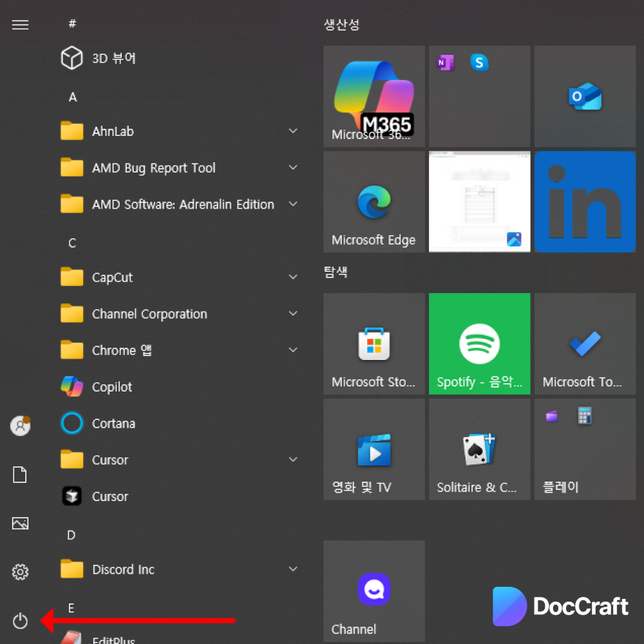644x644 pixels.
Task: Expand the Chrome 앱 folder chevron
Action: pyautogui.click(x=293, y=350)
